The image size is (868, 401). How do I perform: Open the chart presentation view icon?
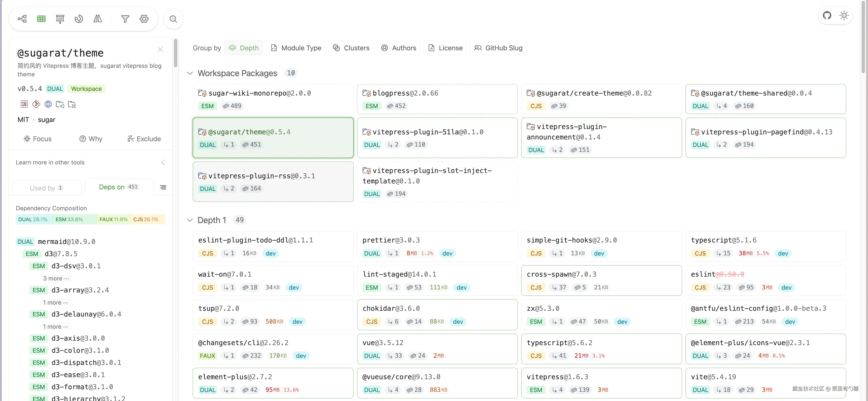60,19
